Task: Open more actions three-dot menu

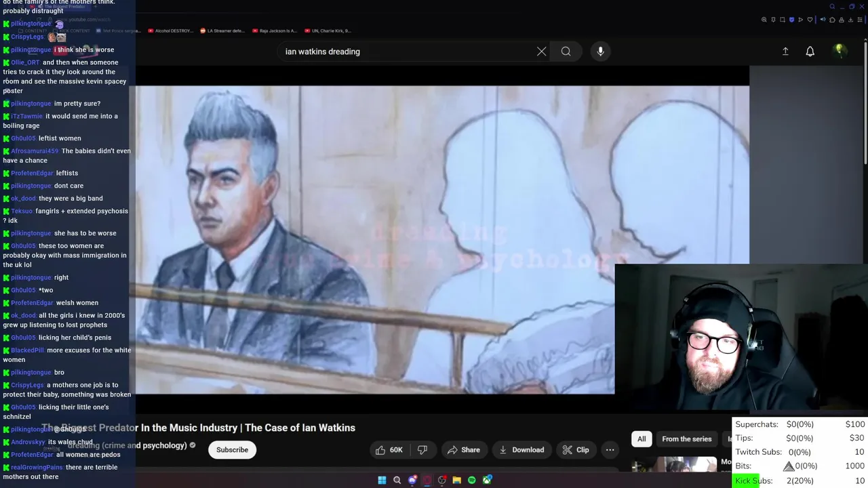Action: (610, 449)
